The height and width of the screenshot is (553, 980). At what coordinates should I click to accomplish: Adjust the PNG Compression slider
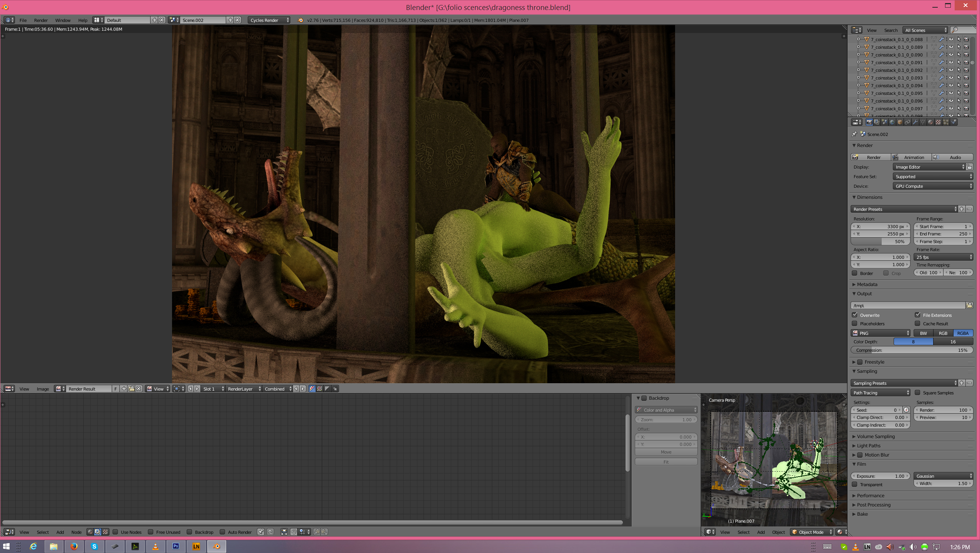click(912, 350)
